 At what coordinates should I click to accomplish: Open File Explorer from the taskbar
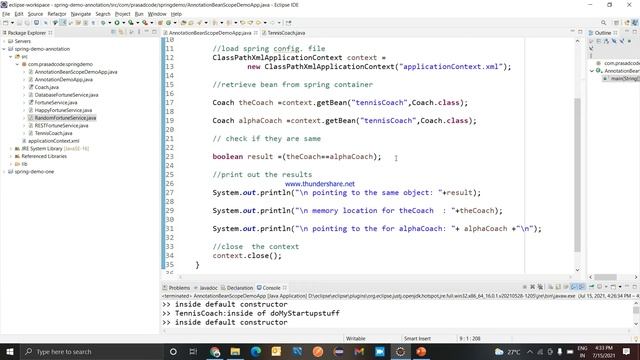click(236, 351)
